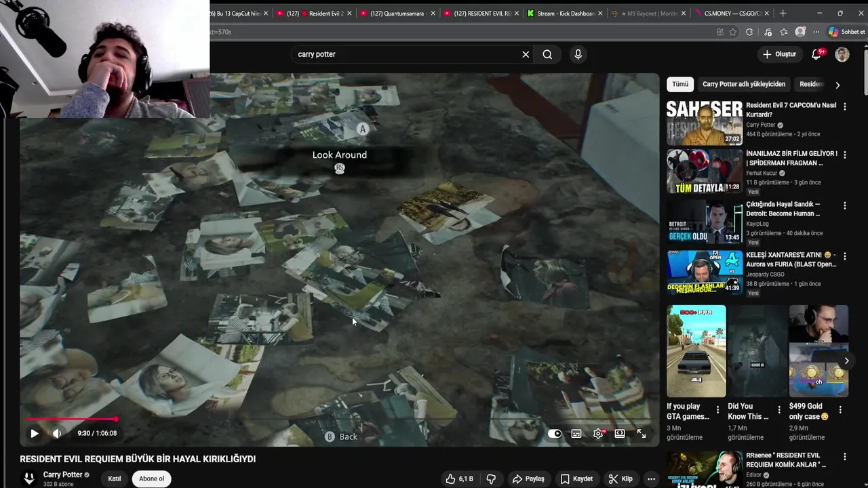This screenshot has width=868, height=488.
Task: Switch to theater mode view
Action: (x=620, y=434)
